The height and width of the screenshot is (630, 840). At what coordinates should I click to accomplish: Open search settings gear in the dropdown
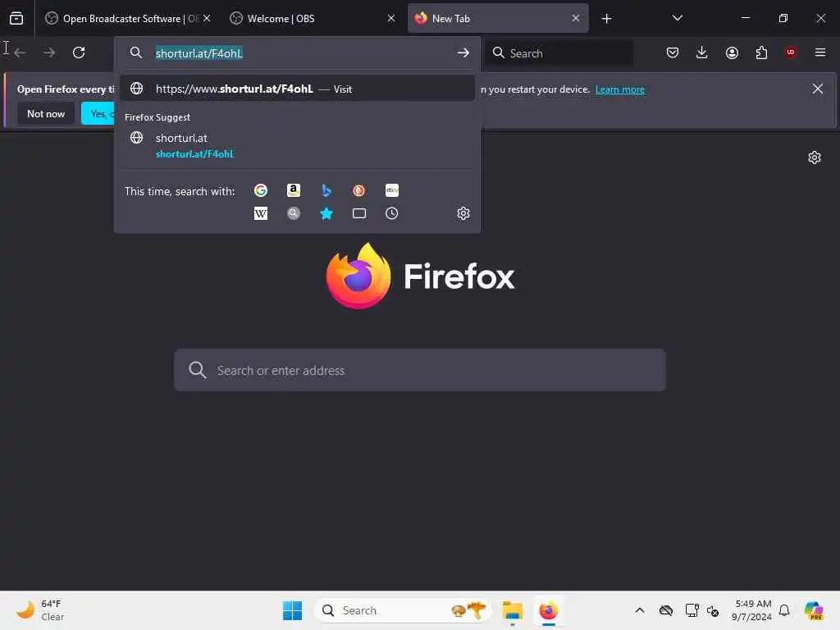click(463, 213)
